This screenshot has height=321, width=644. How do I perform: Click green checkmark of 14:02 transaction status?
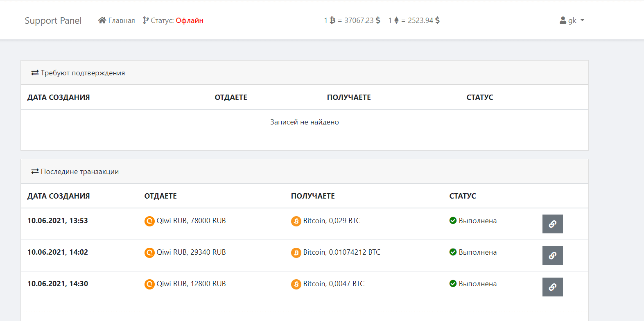[453, 252]
